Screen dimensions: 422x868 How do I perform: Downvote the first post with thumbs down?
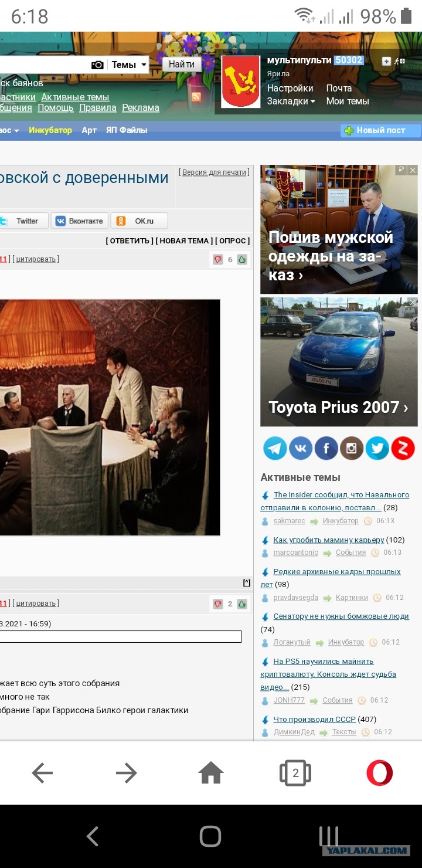[218, 259]
